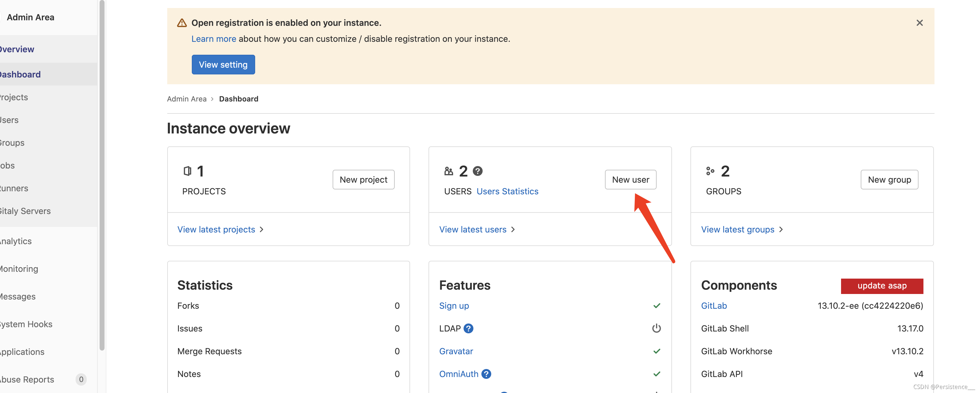The image size is (980, 393).
Task: Open View latest users link
Action: (x=472, y=229)
